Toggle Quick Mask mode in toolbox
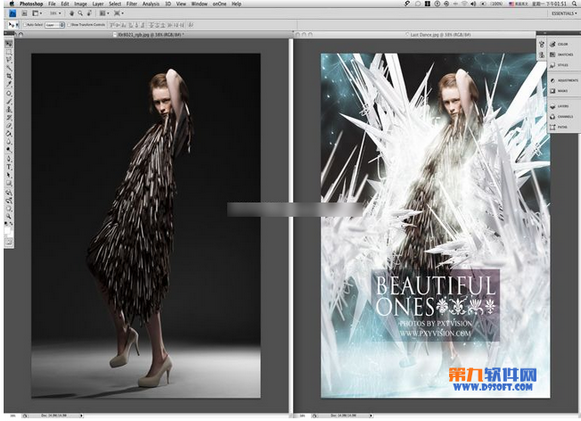This screenshot has height=421, width=581. (x=9, y=242)
